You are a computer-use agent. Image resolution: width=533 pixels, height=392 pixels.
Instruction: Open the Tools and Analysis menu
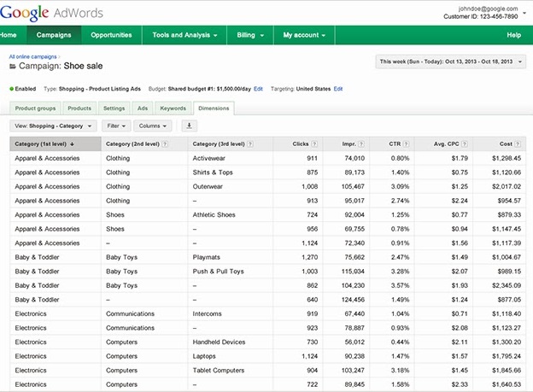(184, 35)
